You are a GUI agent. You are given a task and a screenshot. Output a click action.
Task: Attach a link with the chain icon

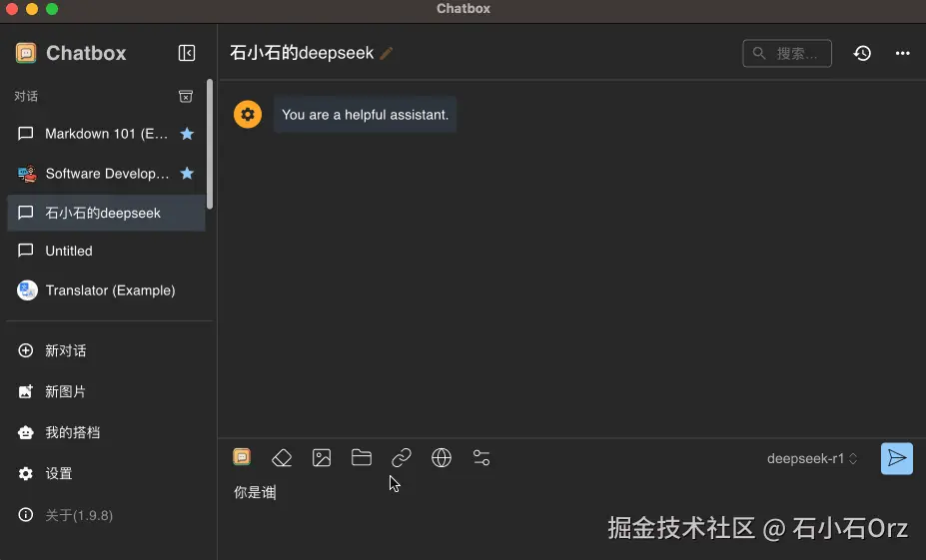pyautogui.click(x=402, y=458)
